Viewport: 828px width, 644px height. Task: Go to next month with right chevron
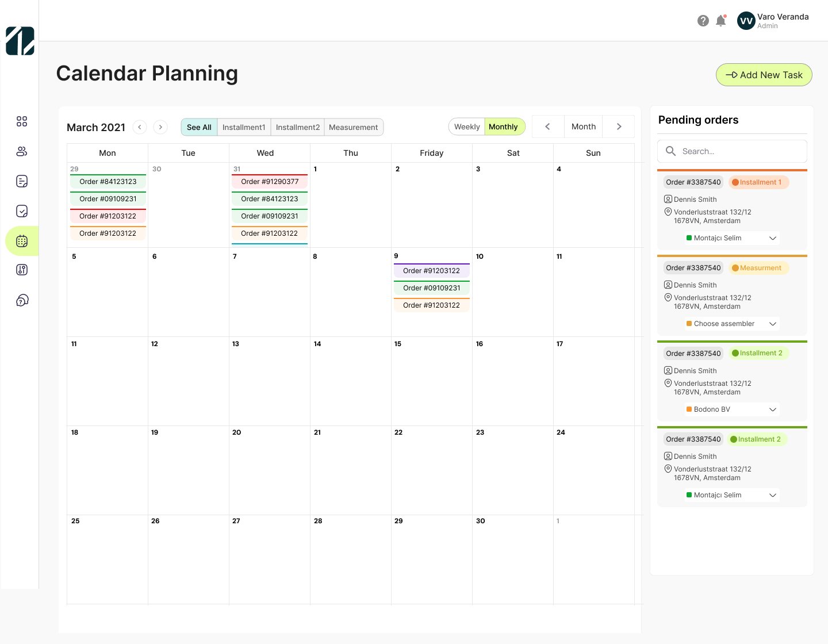(x=160, y=127)
